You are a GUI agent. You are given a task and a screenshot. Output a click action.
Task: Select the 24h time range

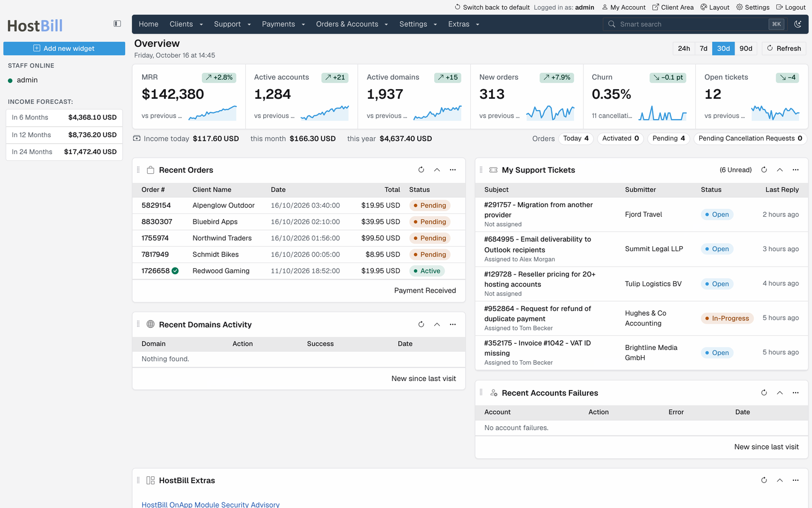[x=684, y=49]
